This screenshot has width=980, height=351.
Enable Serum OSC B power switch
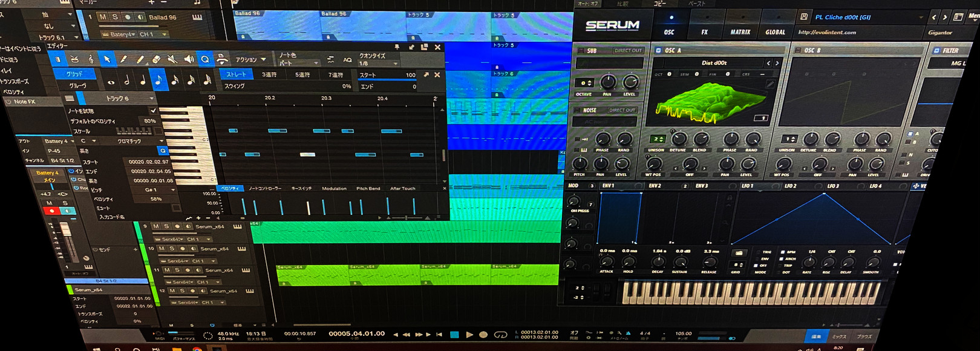(x=797, y=50)
